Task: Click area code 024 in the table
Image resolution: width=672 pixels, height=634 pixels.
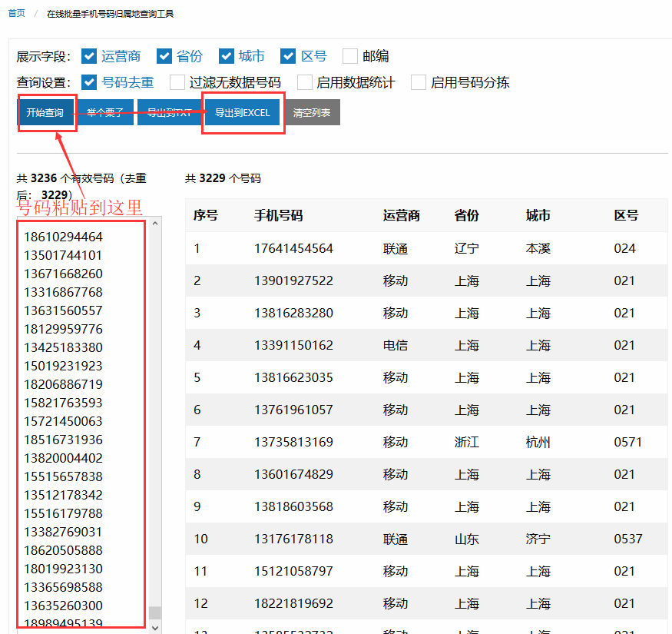Action: pos(624,248)
